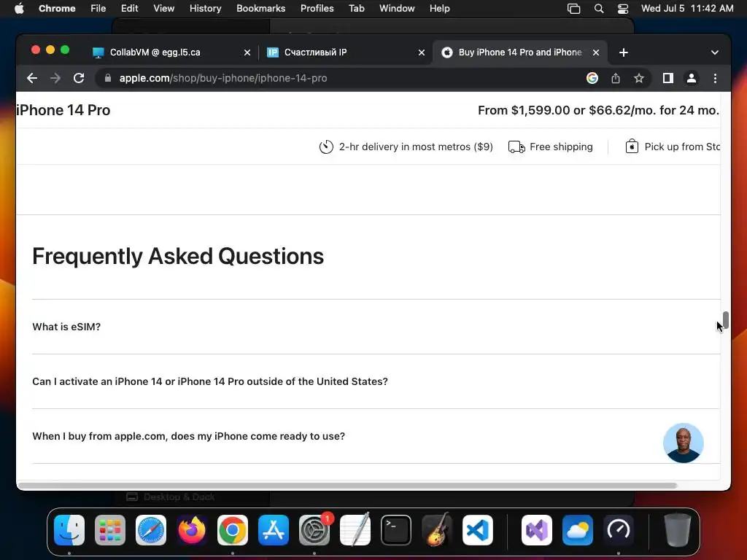
Task: Click the Pick up from Store option
Action: click(672, 147)
